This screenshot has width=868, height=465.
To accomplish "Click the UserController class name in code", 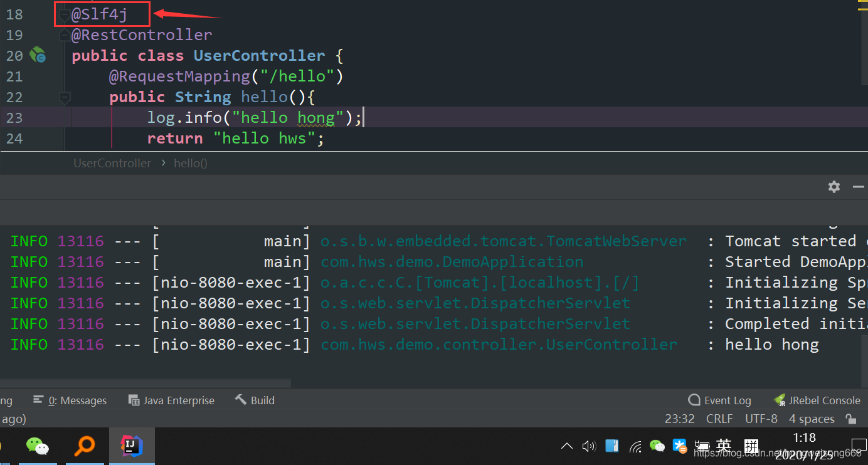I will pyautogui.click(x=260, y=56).
